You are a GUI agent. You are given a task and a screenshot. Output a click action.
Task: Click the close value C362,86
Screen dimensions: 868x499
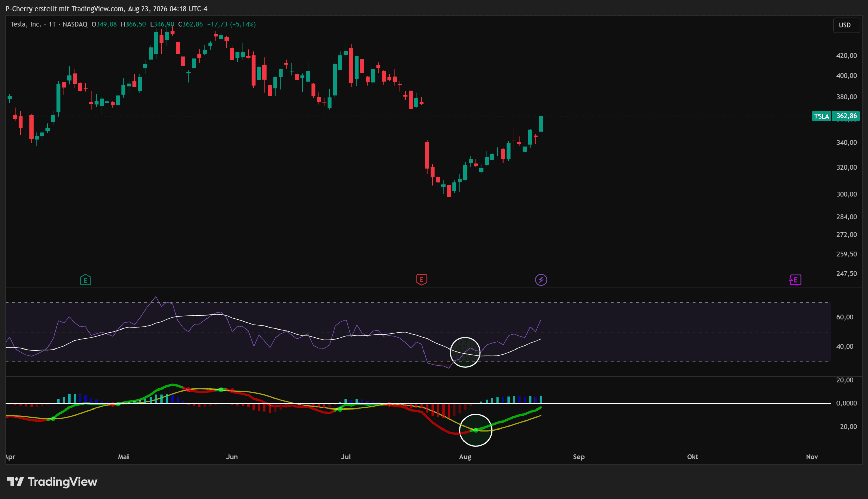191,24
